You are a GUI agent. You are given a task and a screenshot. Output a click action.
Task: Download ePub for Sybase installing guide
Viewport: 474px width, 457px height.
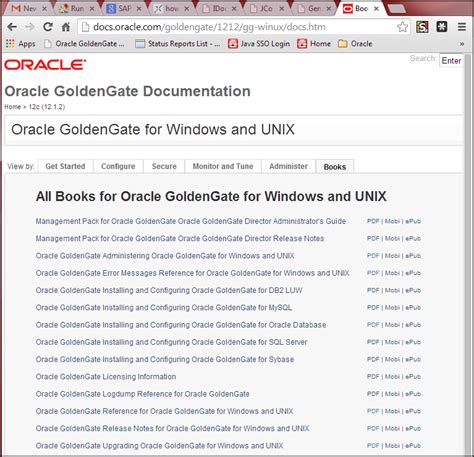coord(413,360)
